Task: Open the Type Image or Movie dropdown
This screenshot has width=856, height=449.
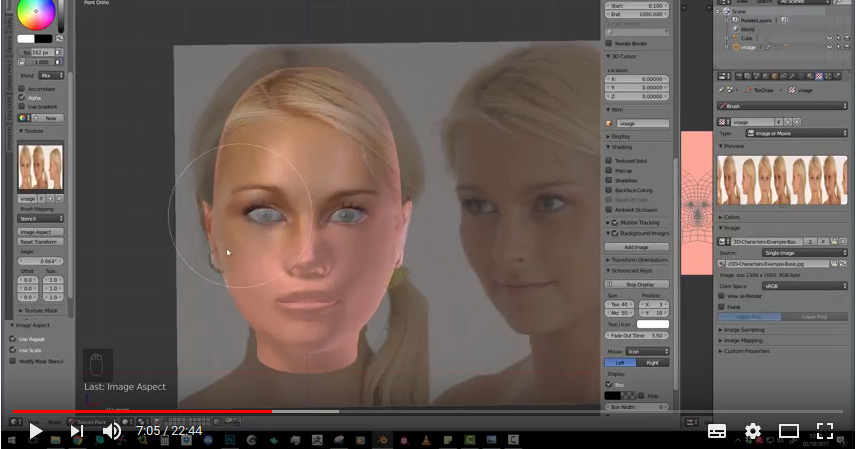Action: pyautogui.click(x=796, y=133)
